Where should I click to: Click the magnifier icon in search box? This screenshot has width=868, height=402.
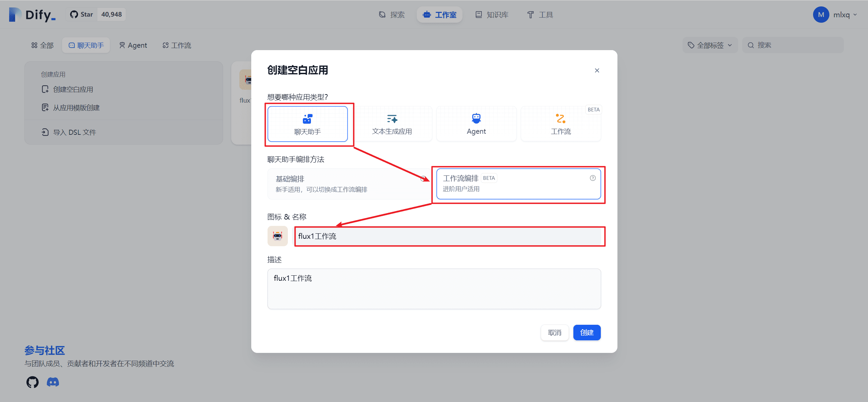tap(751, 45)
